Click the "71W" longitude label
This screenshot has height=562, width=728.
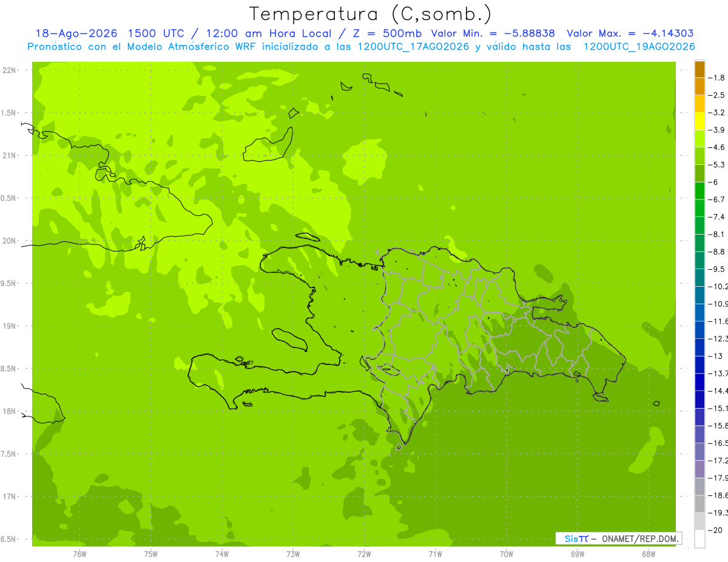pos(435,554)
